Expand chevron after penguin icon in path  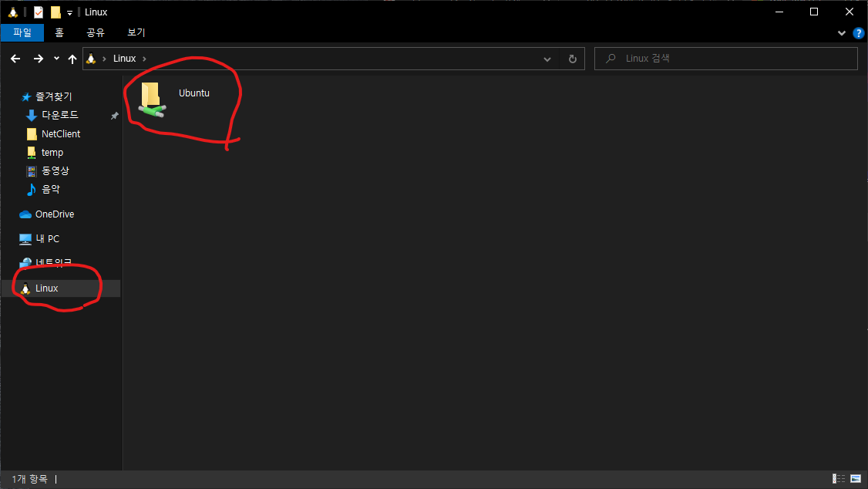pyautogui.click(x=104, y=59)
